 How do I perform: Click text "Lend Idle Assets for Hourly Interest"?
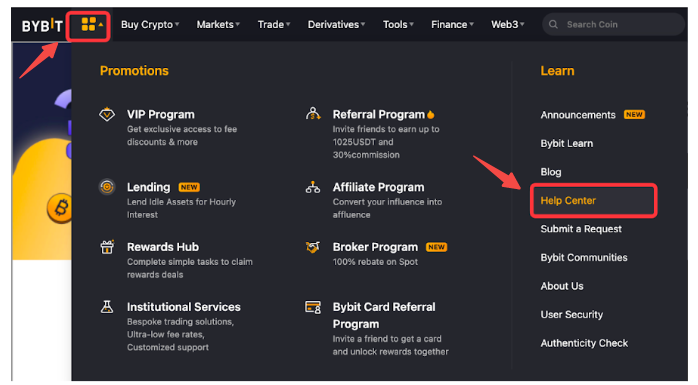click(x=181, y=208)
